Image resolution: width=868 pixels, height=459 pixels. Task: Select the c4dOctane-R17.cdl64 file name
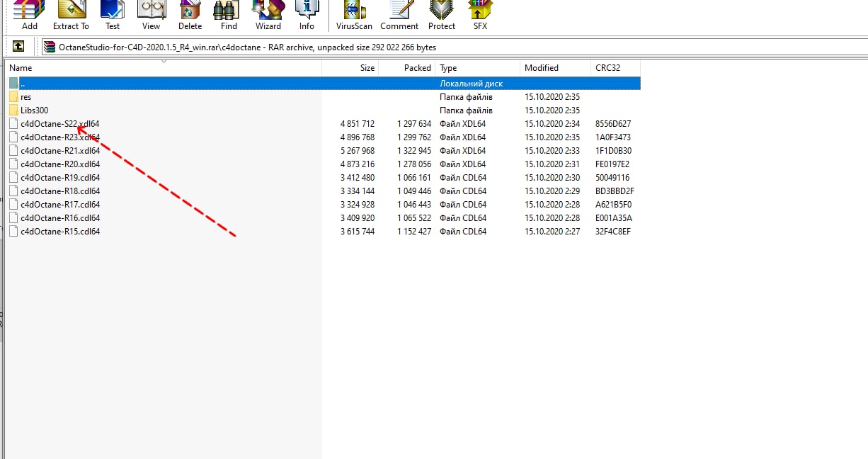pos(60,205)
